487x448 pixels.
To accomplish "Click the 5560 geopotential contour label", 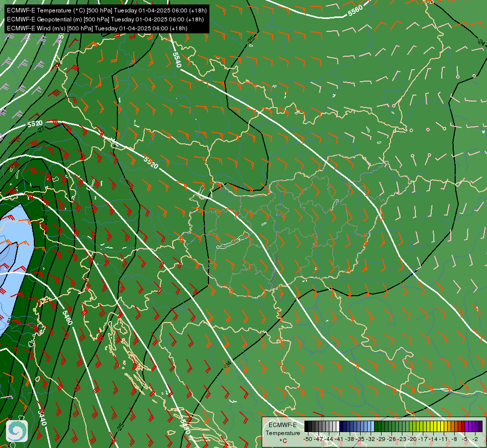I will pyautogui.click(x=355, y=11).
